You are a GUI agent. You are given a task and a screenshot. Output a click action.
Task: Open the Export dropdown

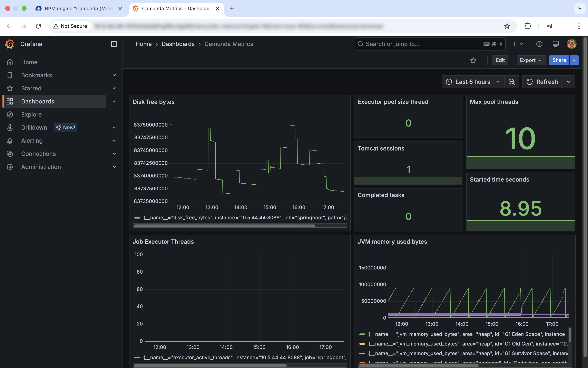531,60
